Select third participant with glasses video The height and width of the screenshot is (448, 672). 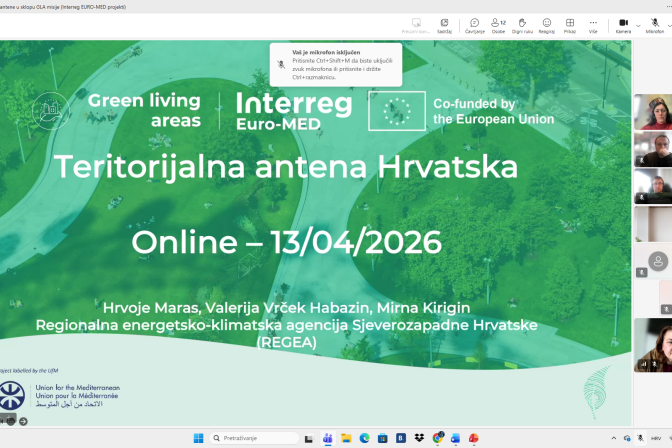(x=653, y=186)
